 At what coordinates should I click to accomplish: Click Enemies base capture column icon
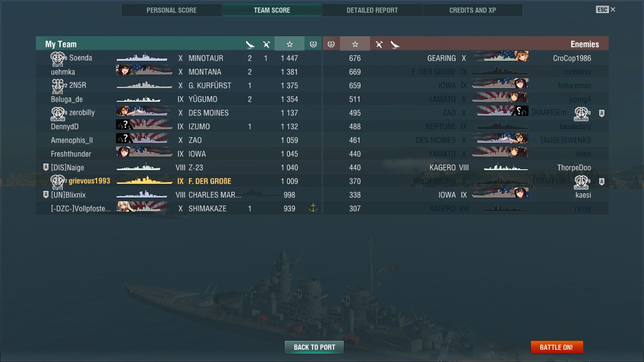coord(331,44)
